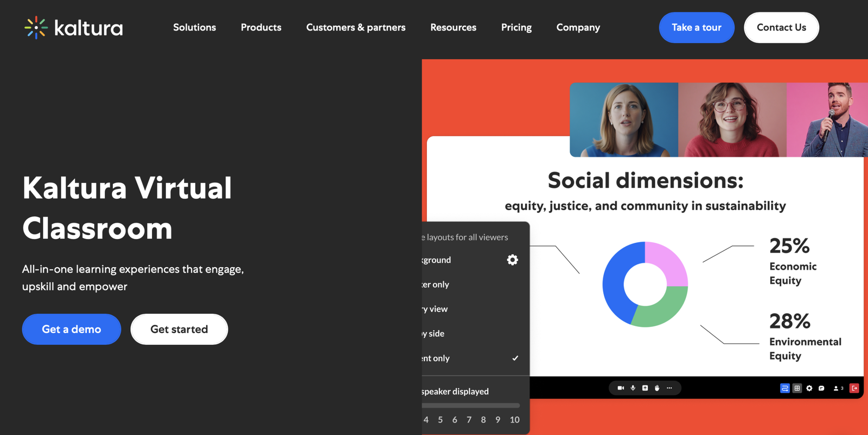The image size is (868, 435).
Task: Click the Contact Us button
Action: tap(781, 27)
